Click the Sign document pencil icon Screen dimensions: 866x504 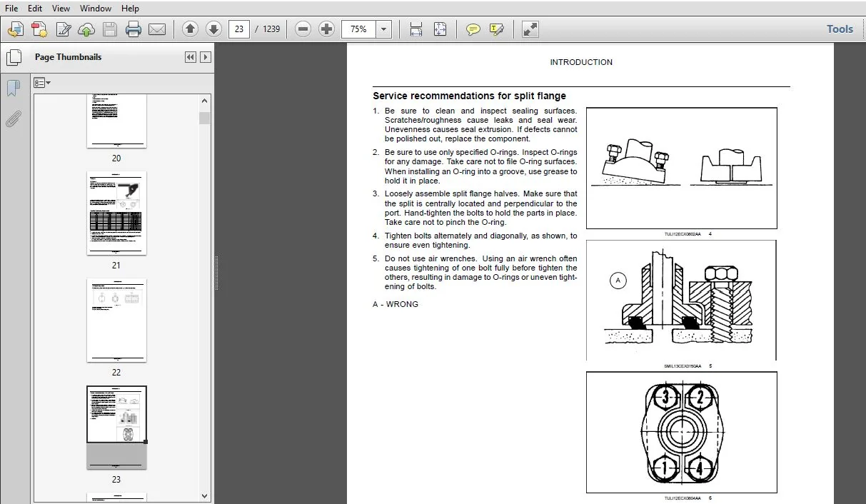(63, 29)
